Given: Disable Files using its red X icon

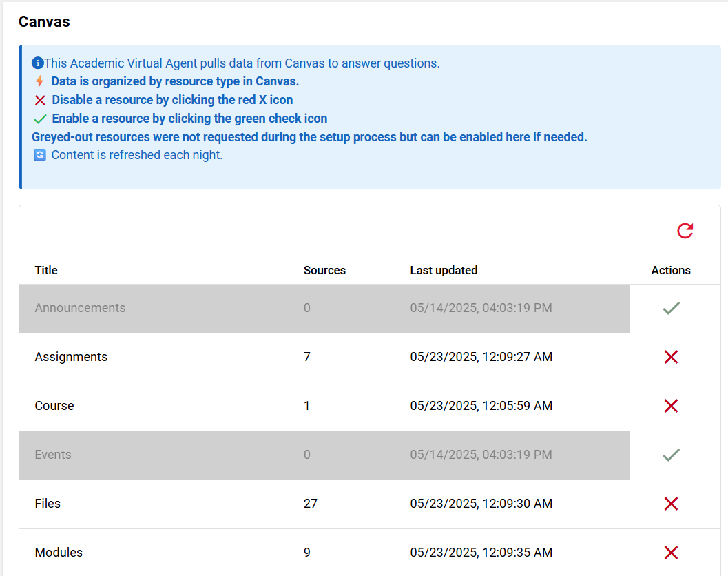Looking at the screenshot, I should [x=671, y=504].
